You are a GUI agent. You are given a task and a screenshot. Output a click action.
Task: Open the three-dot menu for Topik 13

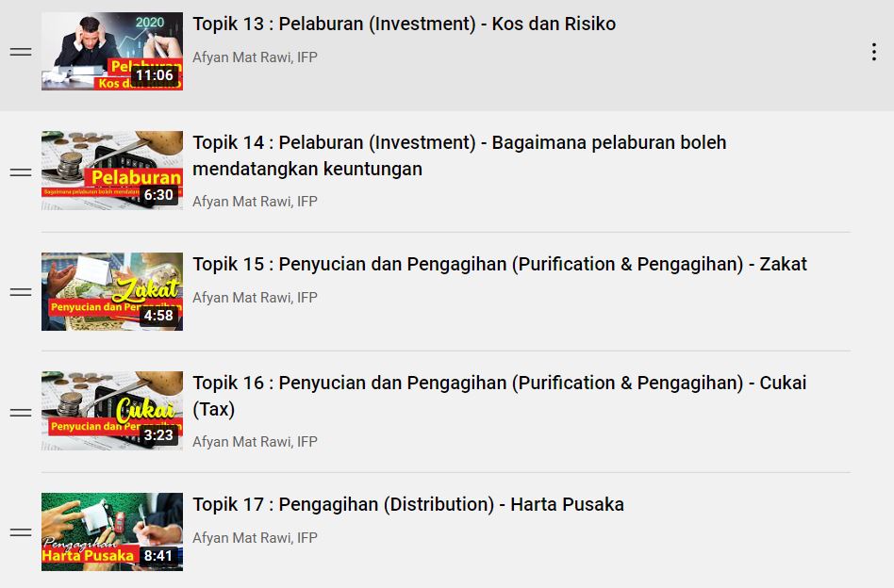click(873, 52)
